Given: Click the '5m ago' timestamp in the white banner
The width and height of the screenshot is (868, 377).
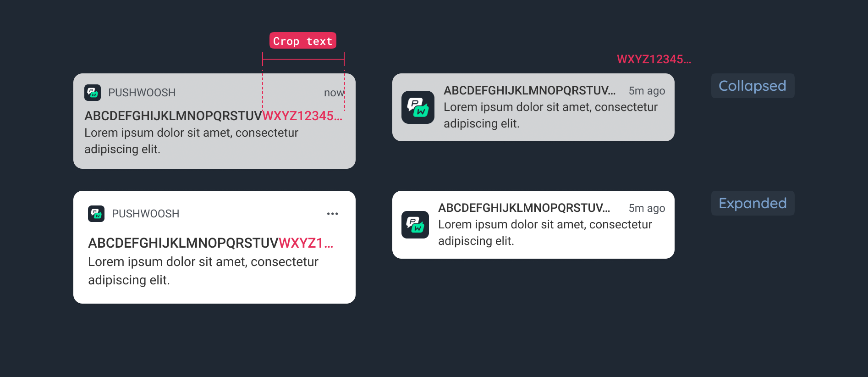Looking at the screenshot, I should [647, 208].
